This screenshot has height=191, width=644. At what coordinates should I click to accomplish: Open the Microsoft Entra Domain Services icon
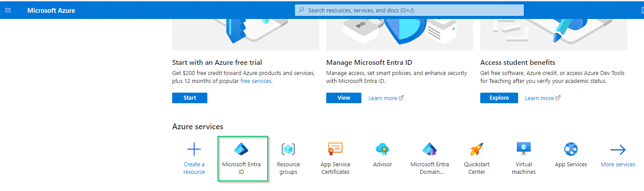430,149
